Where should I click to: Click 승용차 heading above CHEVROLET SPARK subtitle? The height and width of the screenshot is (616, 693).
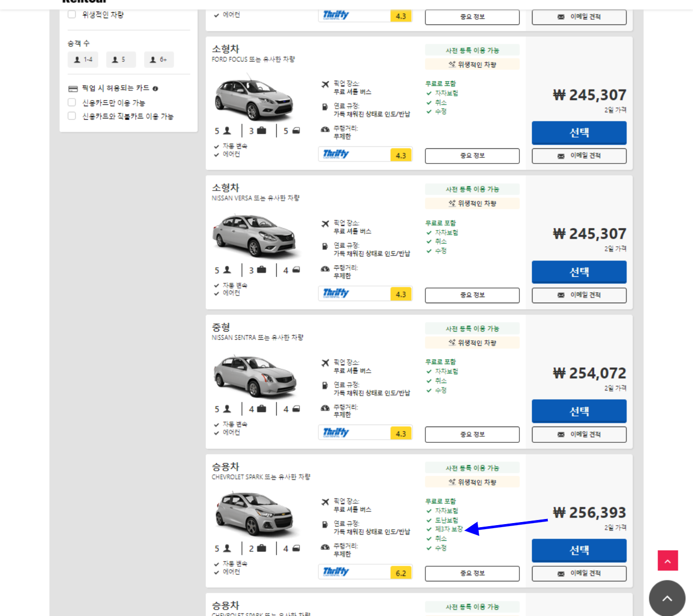click(225, 466)
